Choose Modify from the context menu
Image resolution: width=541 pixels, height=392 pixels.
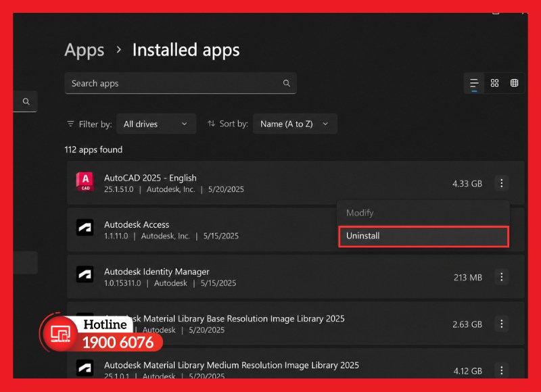423,213
